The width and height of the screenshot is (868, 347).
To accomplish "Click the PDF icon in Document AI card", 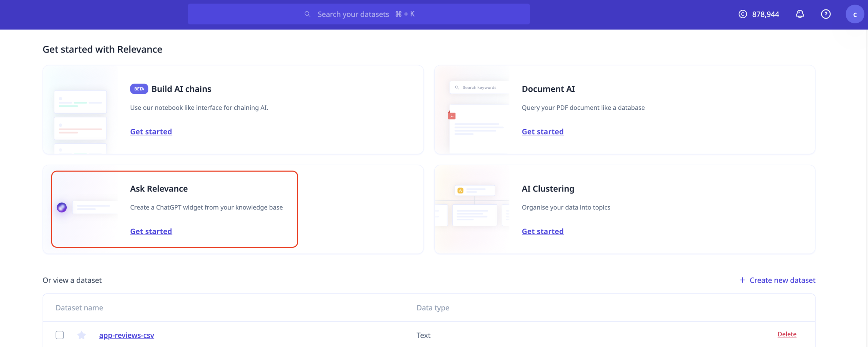I will click(452, 116).
